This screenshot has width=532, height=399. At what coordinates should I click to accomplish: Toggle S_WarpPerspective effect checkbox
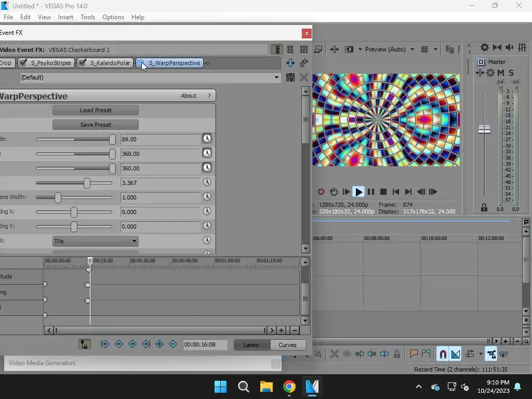(x=140, y=63)
